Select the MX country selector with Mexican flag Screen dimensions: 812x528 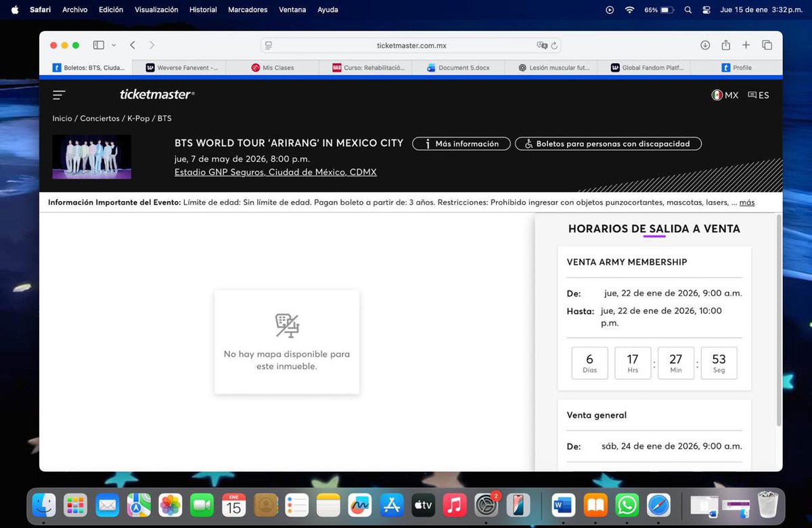click(725, 95)
